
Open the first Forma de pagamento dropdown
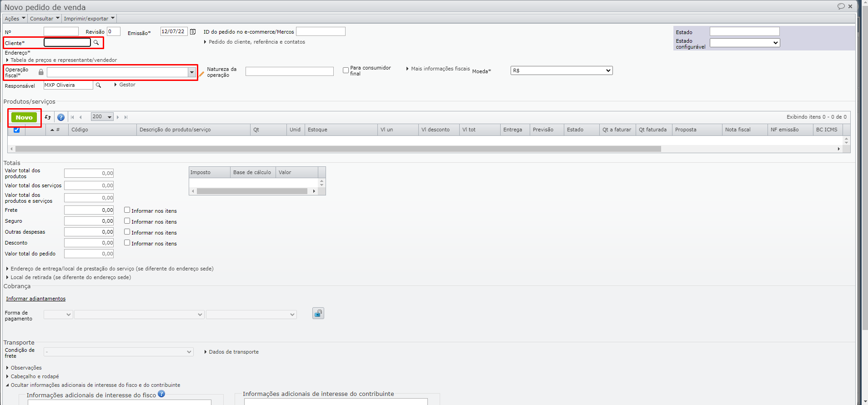point(58,315)
